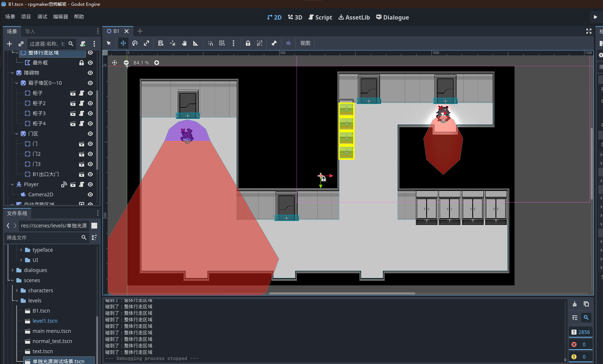This screenshot has height=364, width=603.
Task: Activate the Select Mode arrow tool
Action: click(x=109, y=43)
